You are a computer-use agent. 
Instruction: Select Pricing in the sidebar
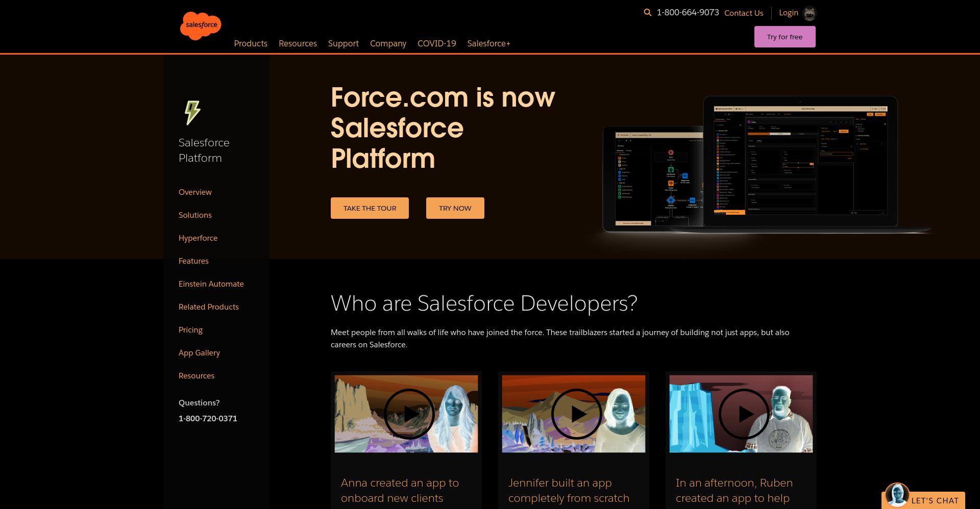coord(190,329)
